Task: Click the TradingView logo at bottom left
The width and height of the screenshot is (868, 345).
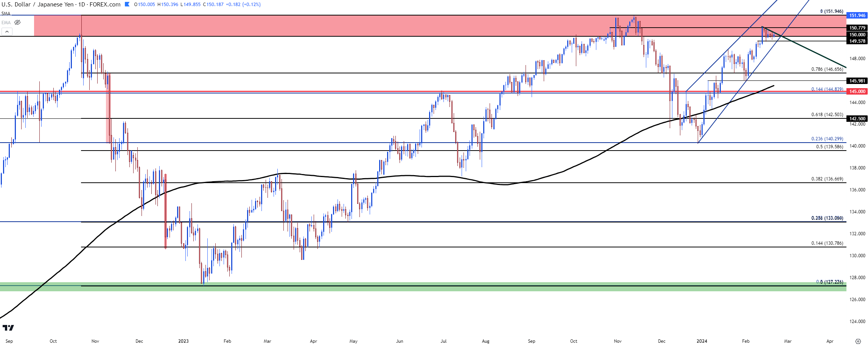Action: pyautogui.click(x=8, y=328)
